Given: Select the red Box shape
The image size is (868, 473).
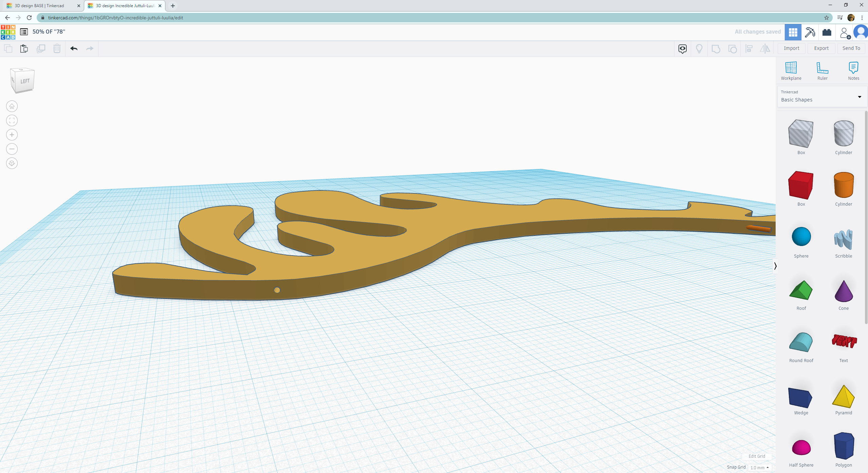Looking at the screenshot, I should tap(800, 185).
